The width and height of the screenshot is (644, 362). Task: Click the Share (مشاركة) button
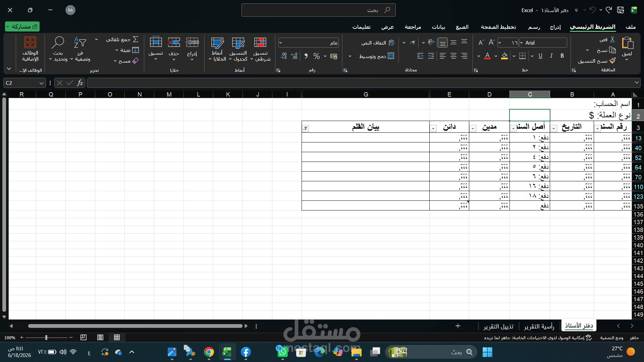(22, 26)
